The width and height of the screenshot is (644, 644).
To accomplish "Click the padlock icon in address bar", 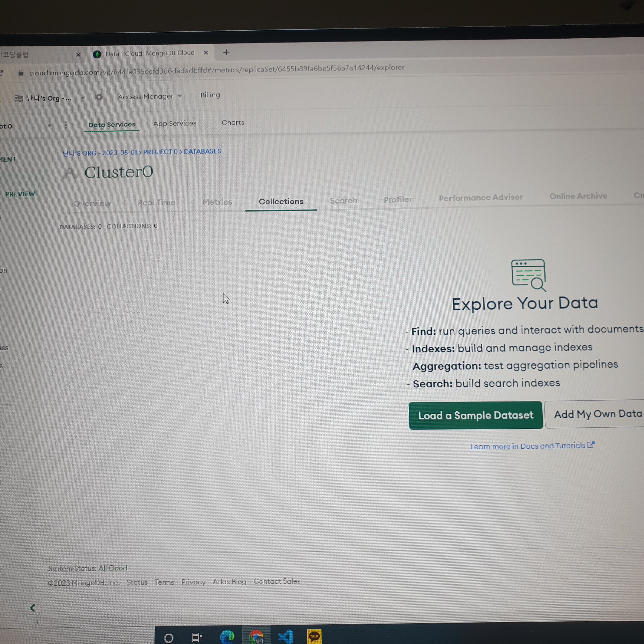I will pyautogui.click(x=21, y=73).
